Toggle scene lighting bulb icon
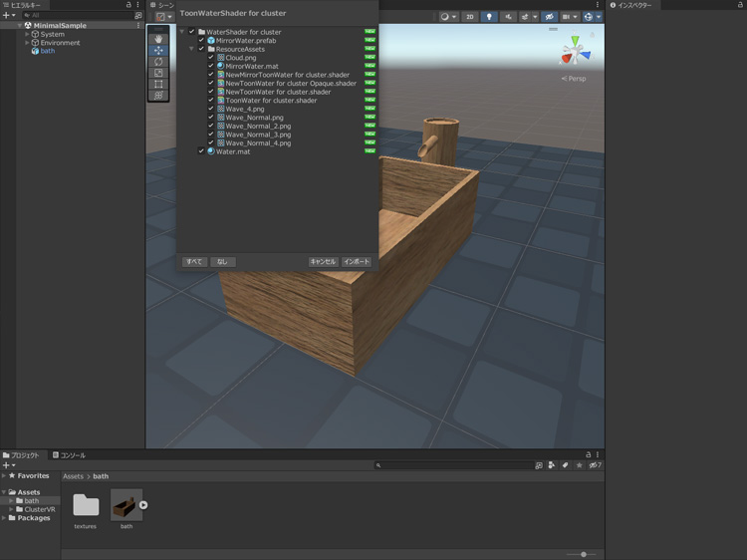The height and width of the screenshot is (560, 747). coord(489,17)
